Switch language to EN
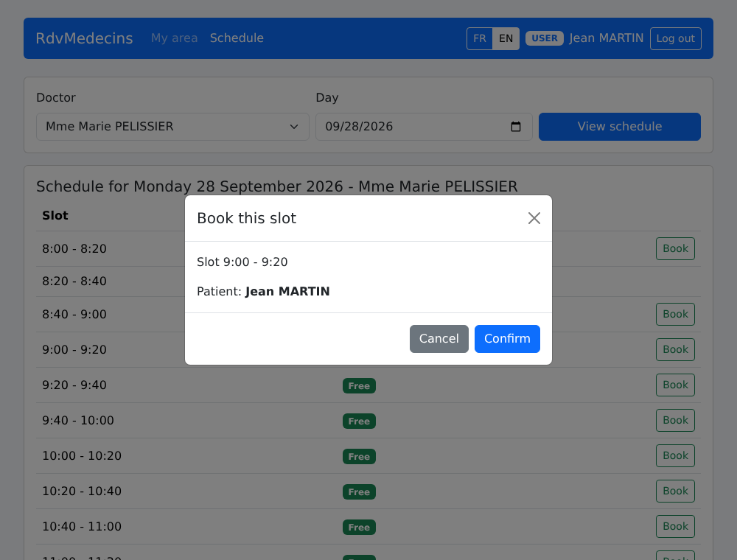Viewport: 737px width, 560px height. (x=506, y=38)
